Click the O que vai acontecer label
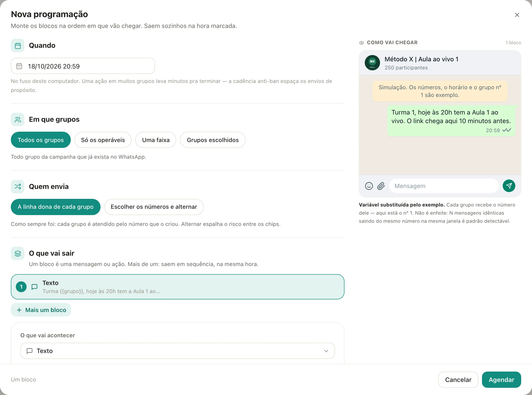Viewport: 532px width, 395px height. [48, 335]
